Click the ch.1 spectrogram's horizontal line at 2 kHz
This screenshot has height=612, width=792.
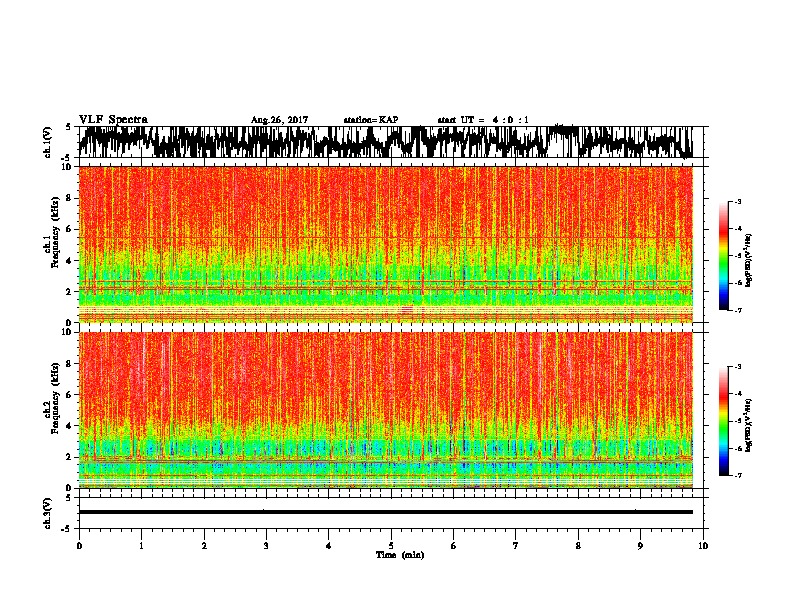[x=385, y=289]
